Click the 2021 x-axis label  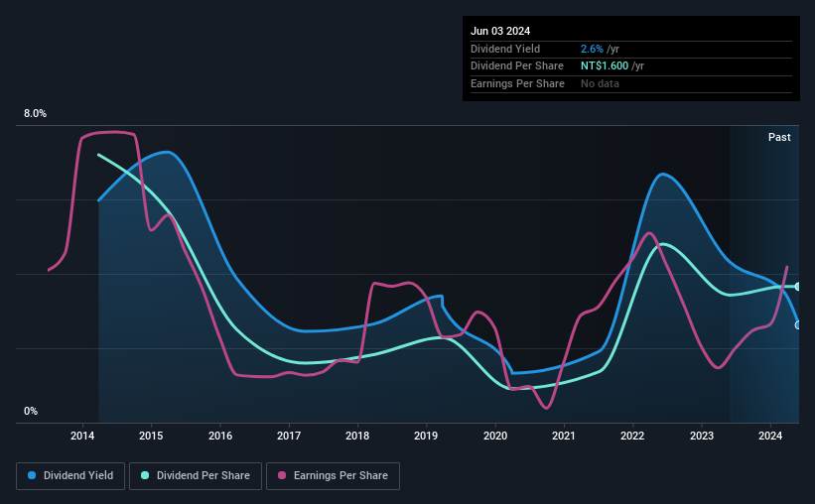click(x=564, y=436)
